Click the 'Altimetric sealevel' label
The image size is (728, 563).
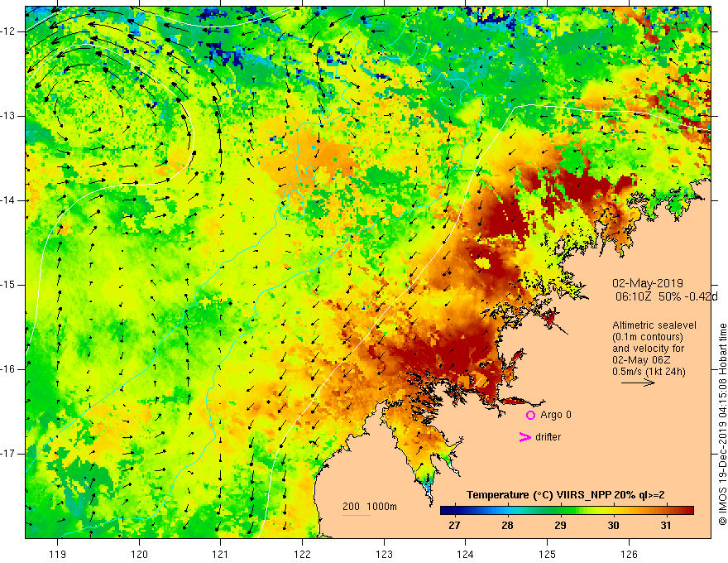[654, 325]
